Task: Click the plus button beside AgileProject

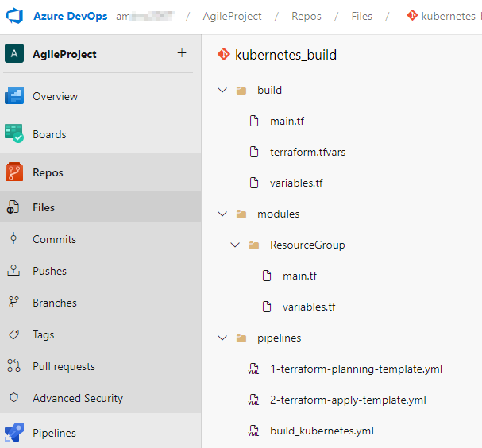Action: click(x=182, y=53)
